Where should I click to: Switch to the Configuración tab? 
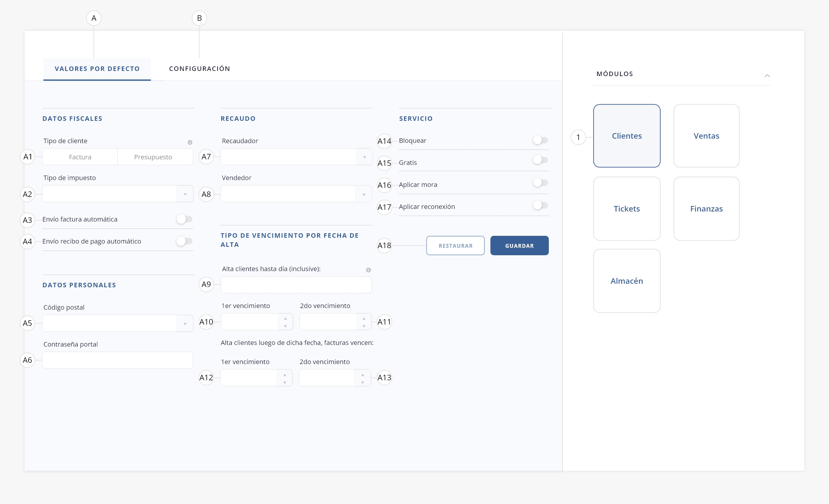tap(199, 69)
